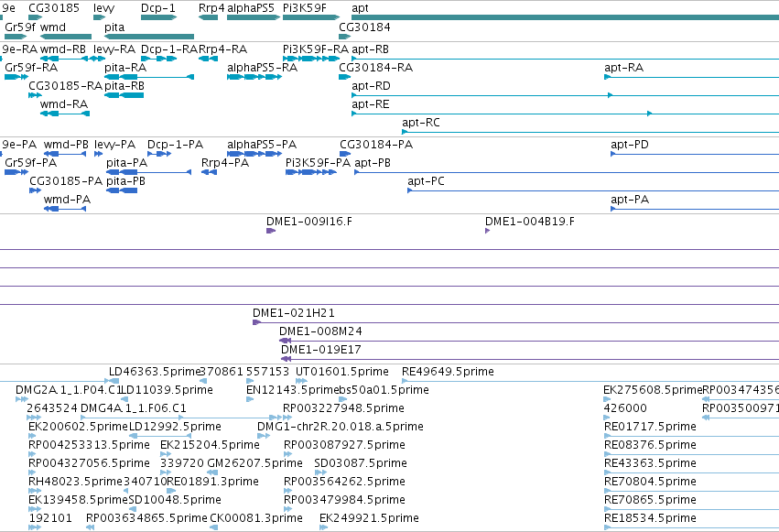Click EST SD03087.5prime
This screenshot has width=779, height=532.
tap(360, 464)
